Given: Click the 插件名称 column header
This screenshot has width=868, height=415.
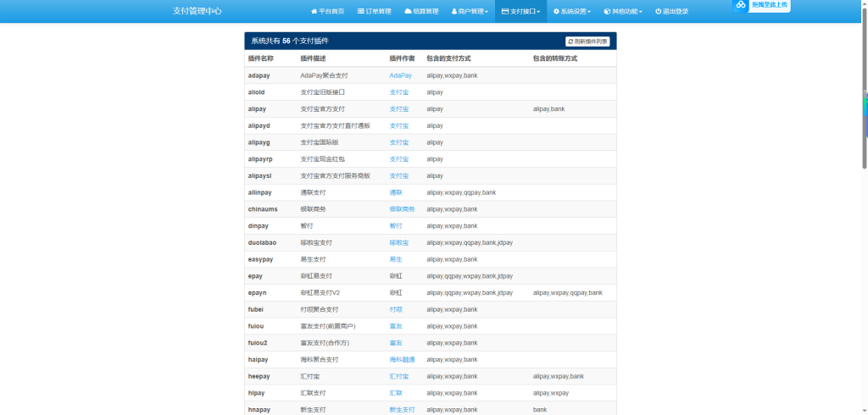Looking at the screenshot, I should (261, 58).
